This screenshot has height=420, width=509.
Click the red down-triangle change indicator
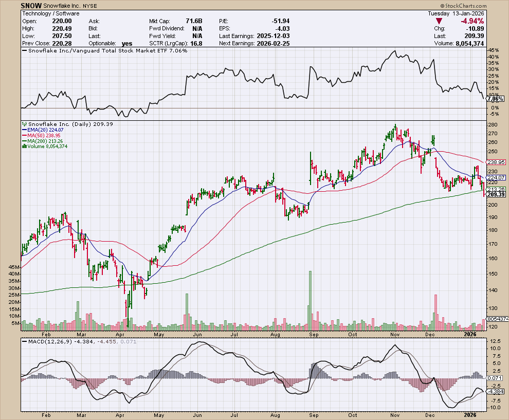click(439, 21)
